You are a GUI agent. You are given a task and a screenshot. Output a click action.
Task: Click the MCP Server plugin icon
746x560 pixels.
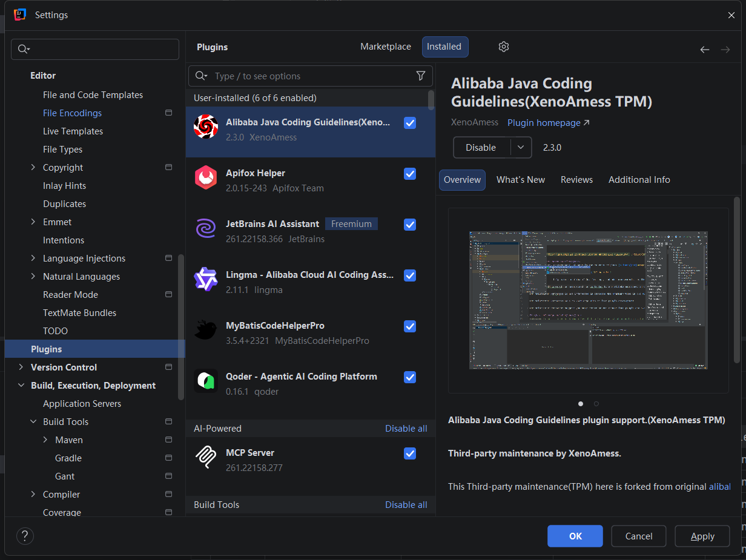pyautogui.click(x=206, y=457)
